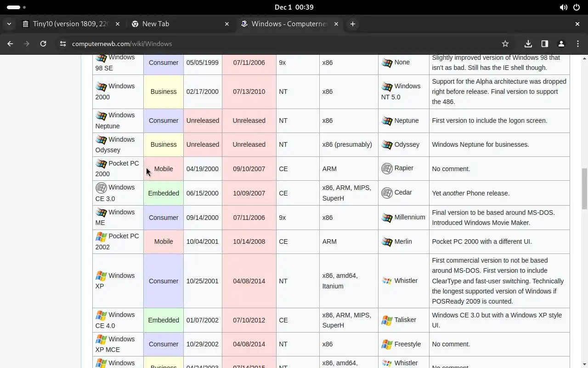588x368 pixels.
Task: Open the clock showing Dec 1 00:39
Action: coord(294,7)
